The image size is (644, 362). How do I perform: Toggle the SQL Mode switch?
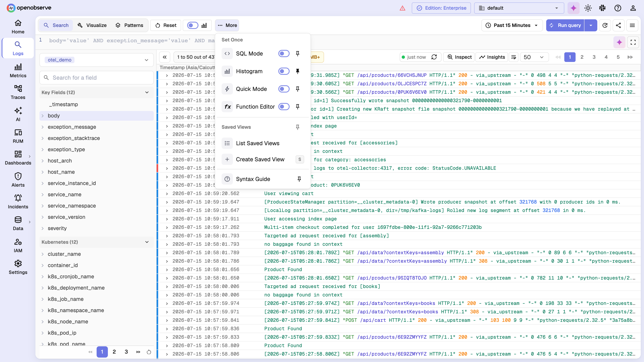(x=284, y=53)
